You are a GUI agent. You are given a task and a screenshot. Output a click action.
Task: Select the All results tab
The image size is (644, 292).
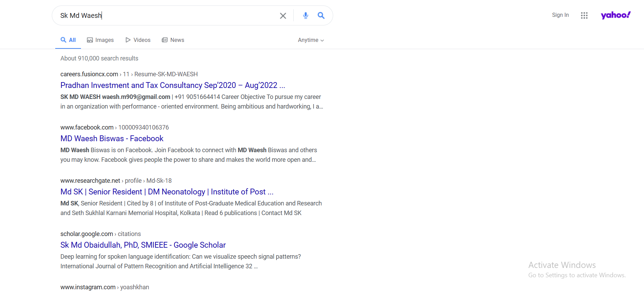[x=68, y=40]
